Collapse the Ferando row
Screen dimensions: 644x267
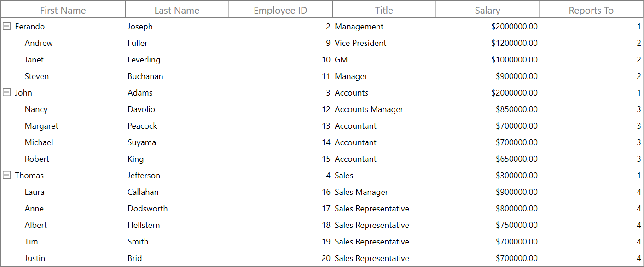pyautogui.click(x=7, y=27)
